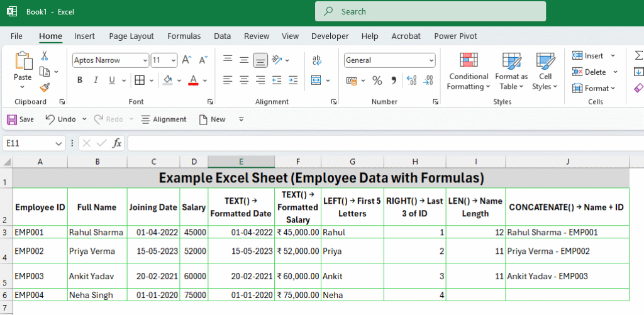644x315 pixels.
Task: Click the Insert Function fx icon
Action: pyautogui.click(x=117, y=143)
